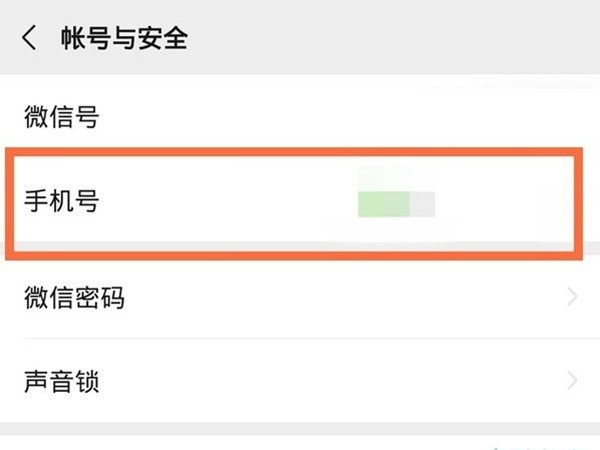Viewport: 600px width, 450px height.
Task: Click the gray gap under the header
Action: click(x=300, y=80)
